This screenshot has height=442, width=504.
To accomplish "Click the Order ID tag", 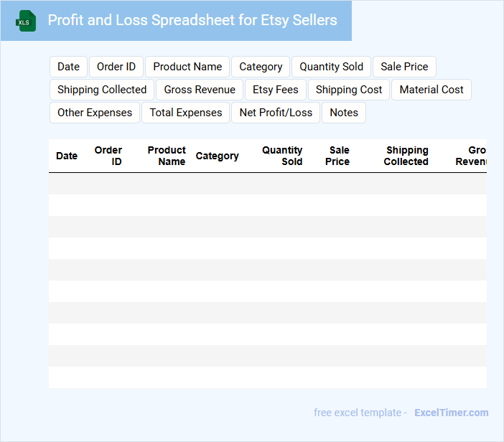I will [x=116, y=67].
